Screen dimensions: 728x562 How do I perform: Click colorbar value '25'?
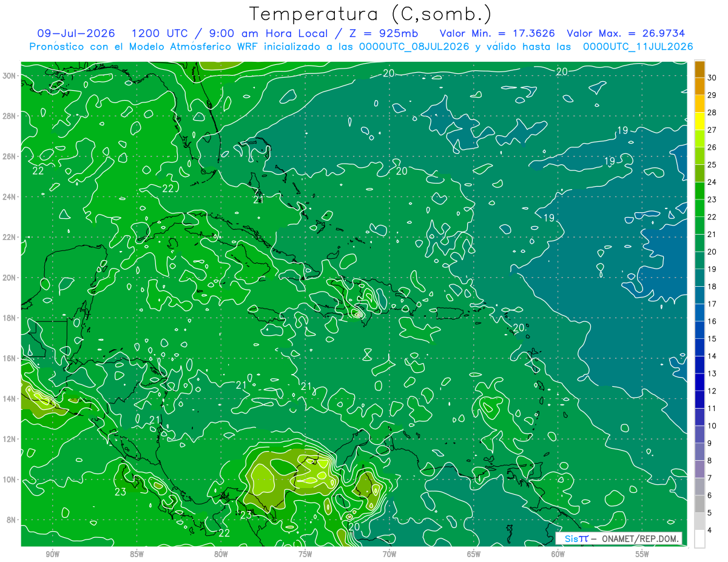click(x=712, y=165)
